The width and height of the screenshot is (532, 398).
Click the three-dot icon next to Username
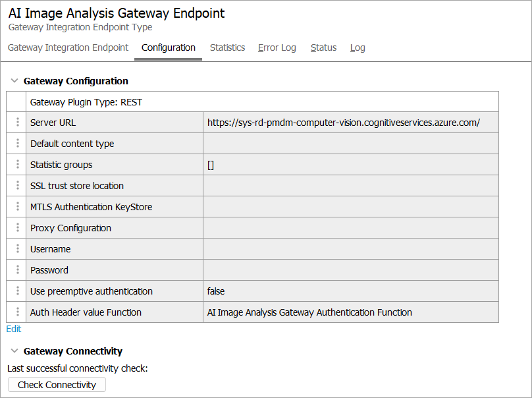(18, 249)
